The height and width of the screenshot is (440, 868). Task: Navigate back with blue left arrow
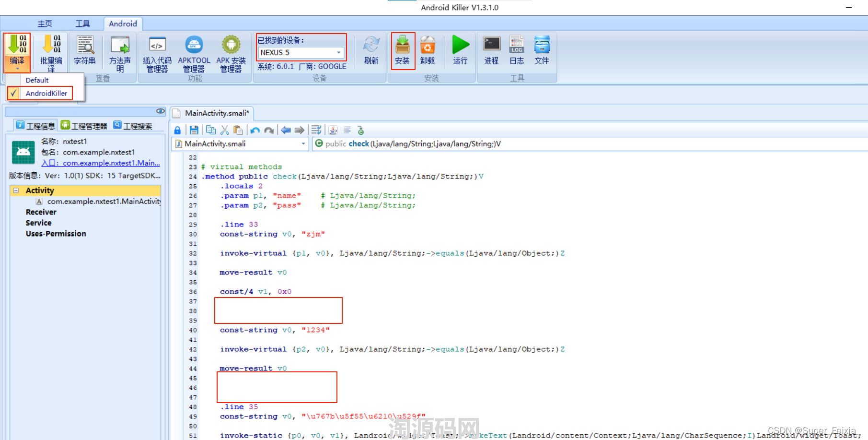[x=286, y=130]
